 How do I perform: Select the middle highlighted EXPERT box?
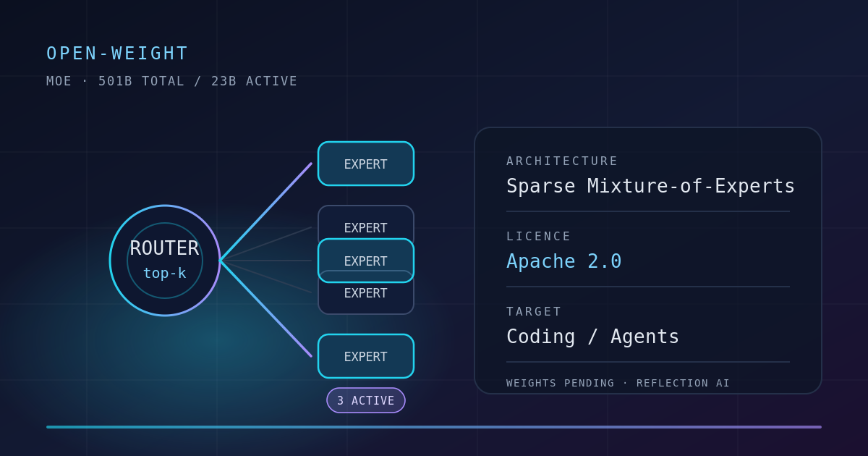point(366,261)
